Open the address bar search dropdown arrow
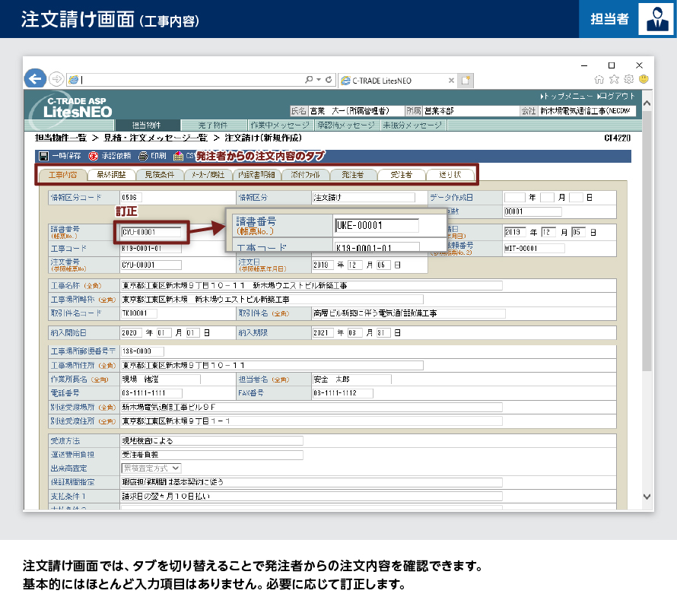The image size is (677, 616). (319, 79)
